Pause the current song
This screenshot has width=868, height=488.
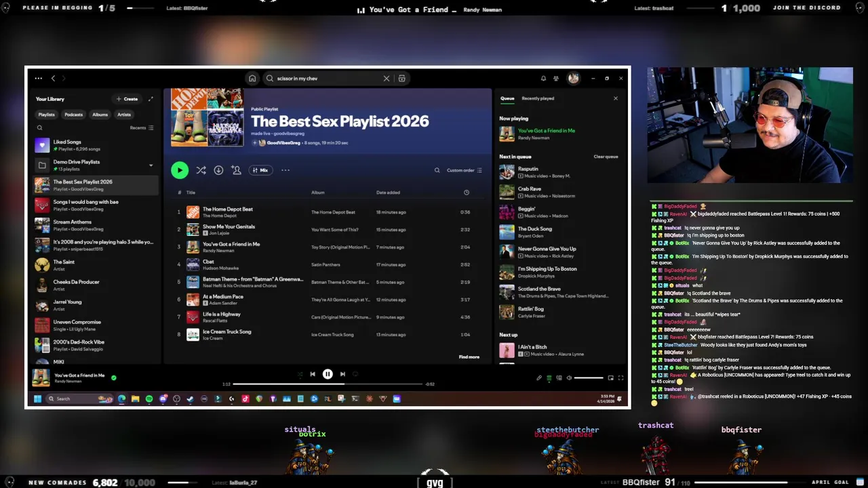pyautogui.click(x=328, y=374)
